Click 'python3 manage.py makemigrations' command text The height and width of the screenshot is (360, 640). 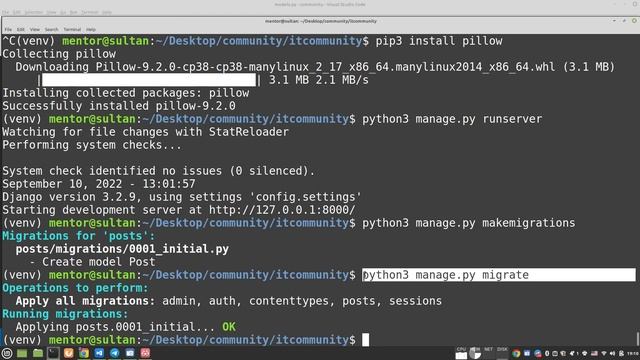click(x=469, y=223)
